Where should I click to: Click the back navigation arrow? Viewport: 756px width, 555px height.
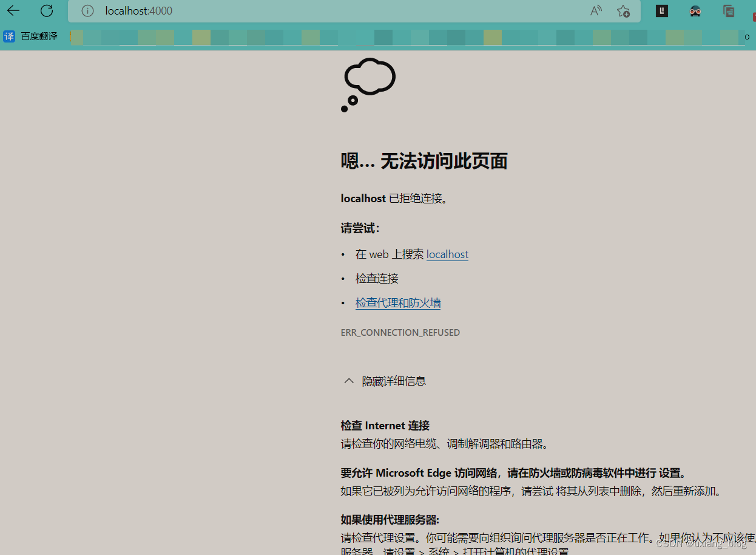pyautogui.click(x=13, y=11)
